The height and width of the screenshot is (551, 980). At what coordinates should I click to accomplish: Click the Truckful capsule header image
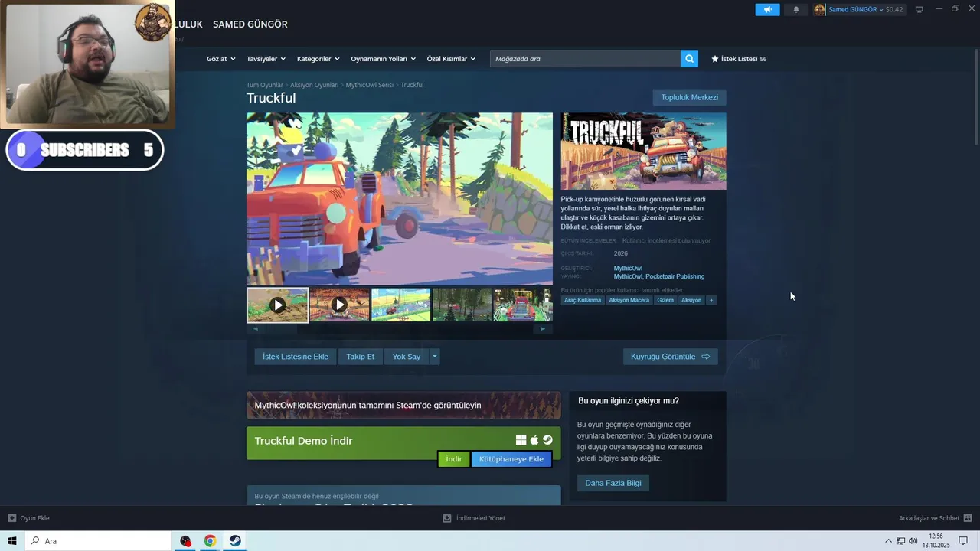pos(643,152)
